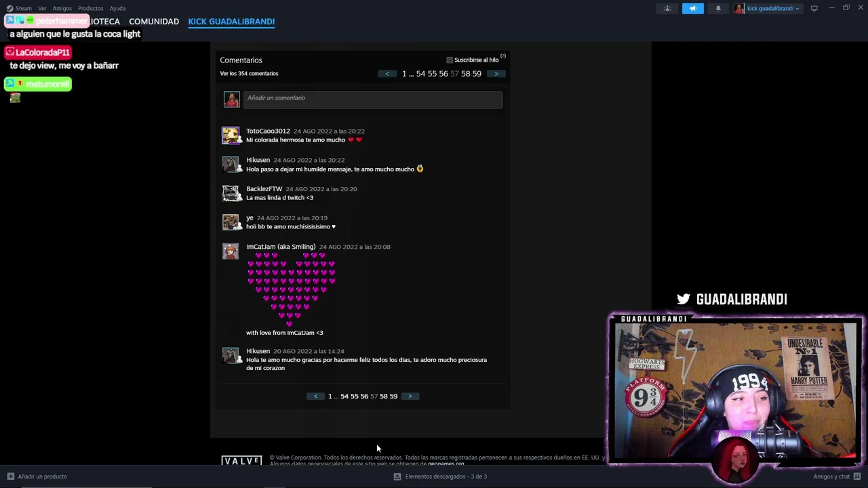The width and height of the screenshot is (868, 488).
Task: Open the ye username link
Action: [x=250, y=218]
